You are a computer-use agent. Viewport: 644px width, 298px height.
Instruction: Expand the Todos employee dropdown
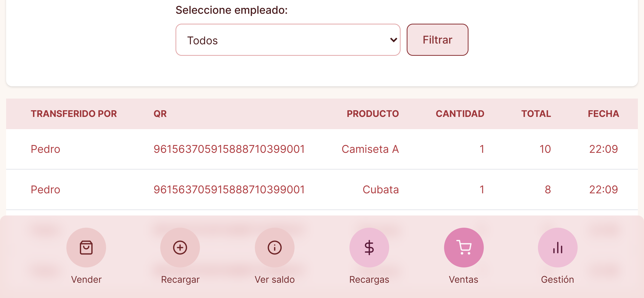pos(288,40)
